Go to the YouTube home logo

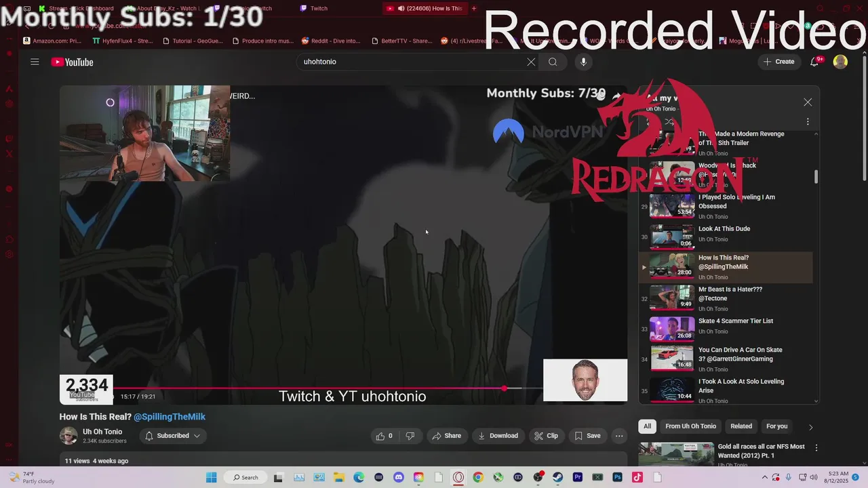(72, 62)
